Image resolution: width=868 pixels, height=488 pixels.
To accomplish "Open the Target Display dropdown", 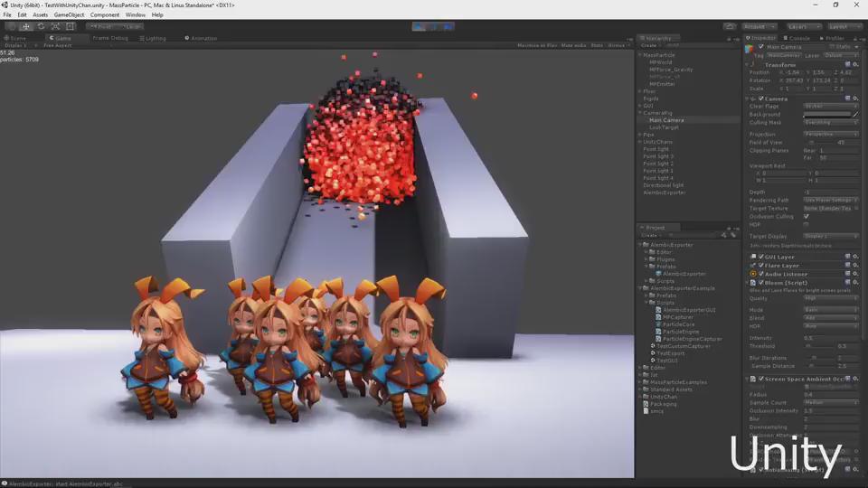I will pos(830,236).
